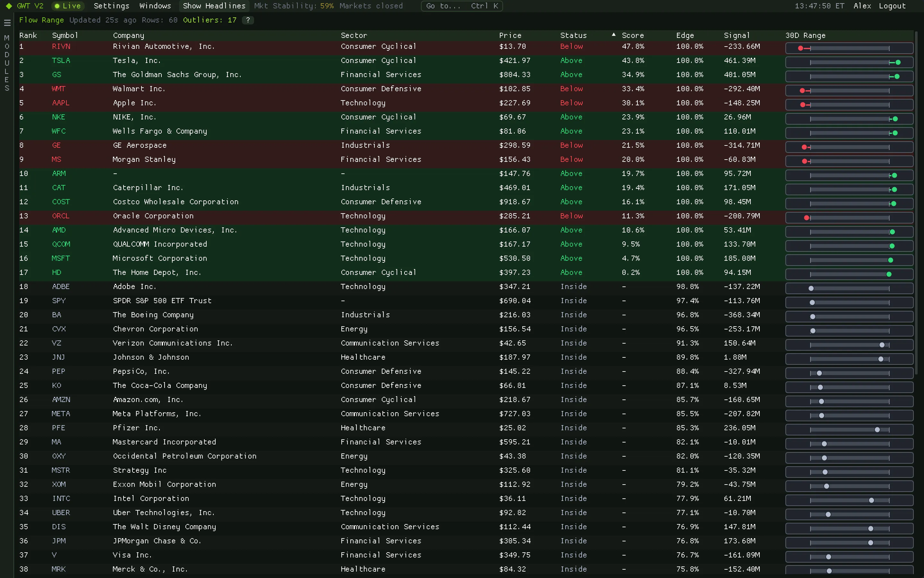Sort by the Price column header
This screenshot has width=924, height=578.
coord(510,36)
